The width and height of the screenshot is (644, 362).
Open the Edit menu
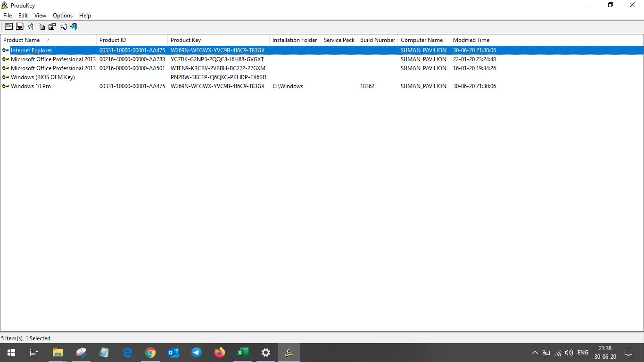point(23,16)
